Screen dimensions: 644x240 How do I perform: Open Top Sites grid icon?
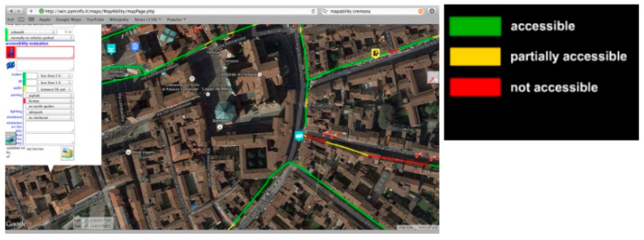(x=31, y=19)
